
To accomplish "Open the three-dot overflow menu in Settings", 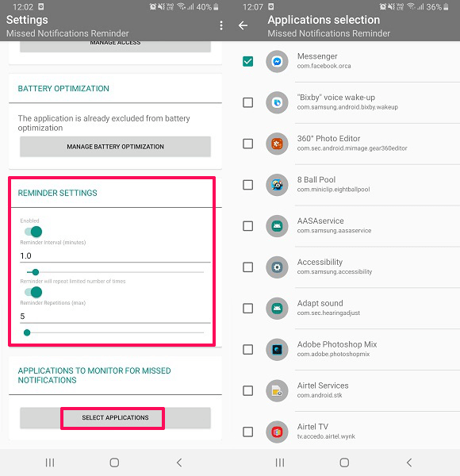I will click(221, 25).
